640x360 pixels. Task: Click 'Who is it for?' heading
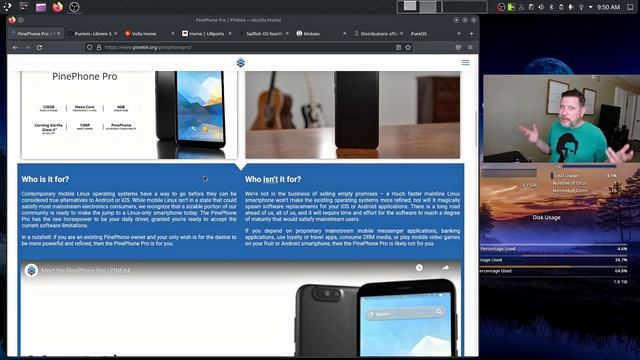click(x=45, y=179)
